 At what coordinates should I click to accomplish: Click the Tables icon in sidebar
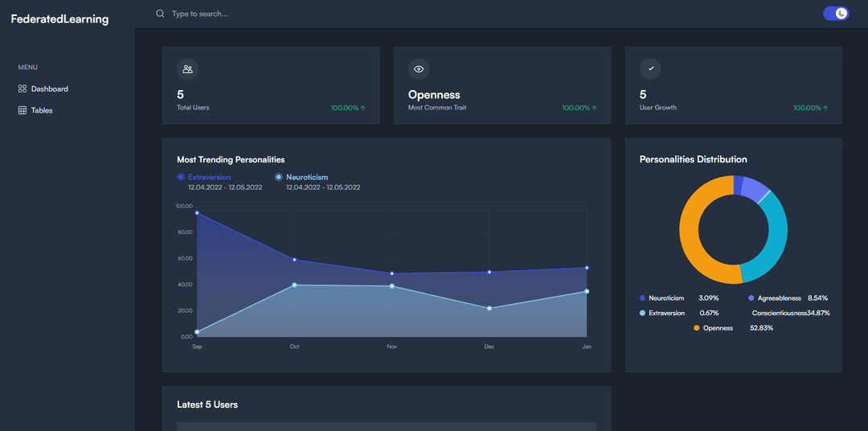pyautogui.click(x=23, y=110)
